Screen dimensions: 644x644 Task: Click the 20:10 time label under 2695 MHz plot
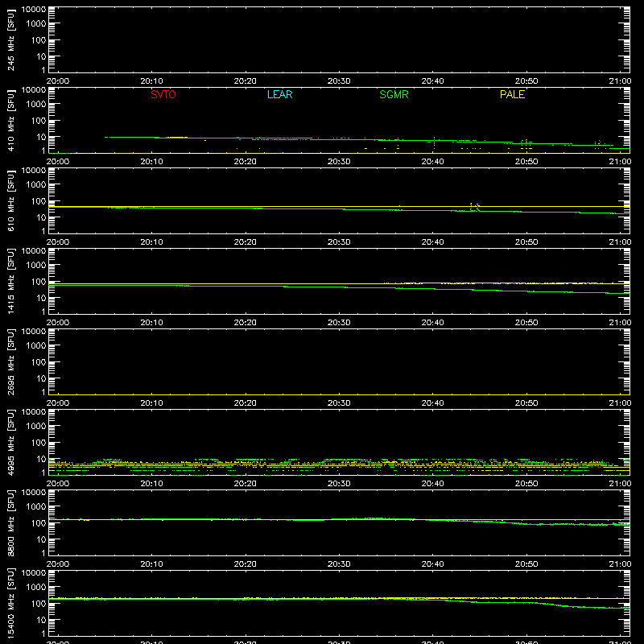151,403
